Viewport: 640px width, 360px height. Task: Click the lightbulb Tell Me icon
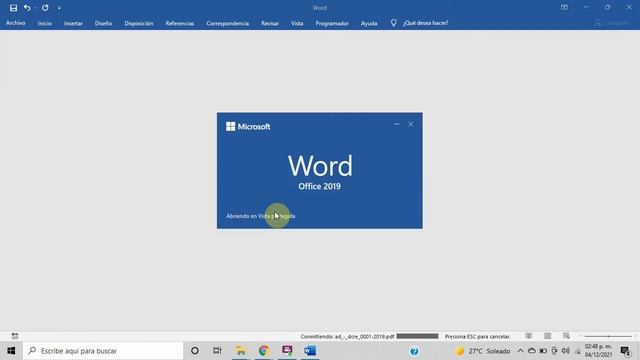[393, 23]
